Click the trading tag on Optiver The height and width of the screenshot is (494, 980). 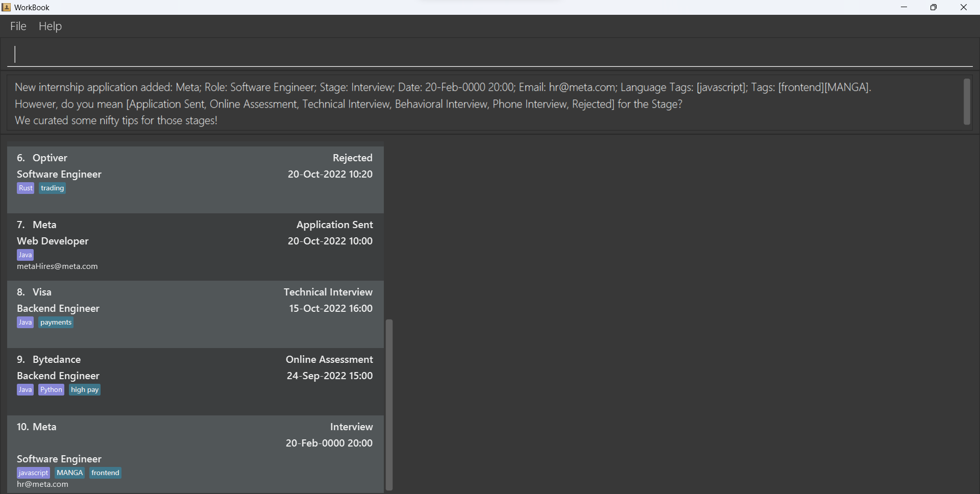[x=53, y=188]
